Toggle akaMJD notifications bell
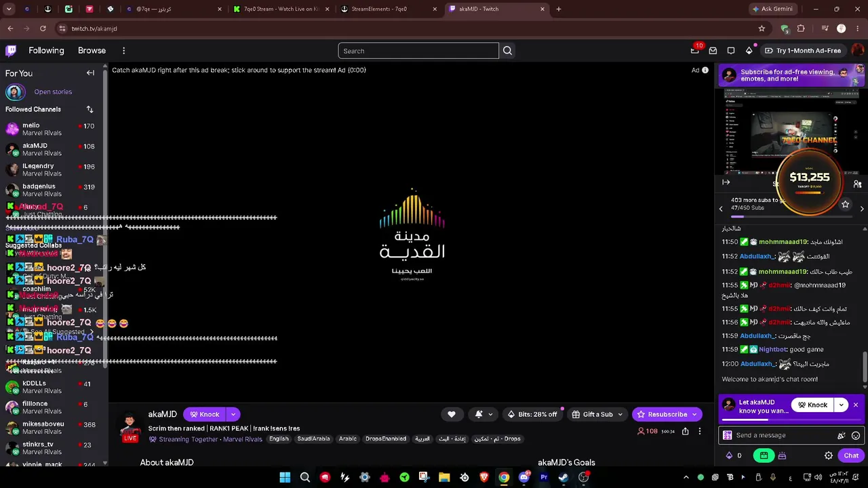This screenshot has width=868, height=488. pyautogui.click(x=481, y=415)
